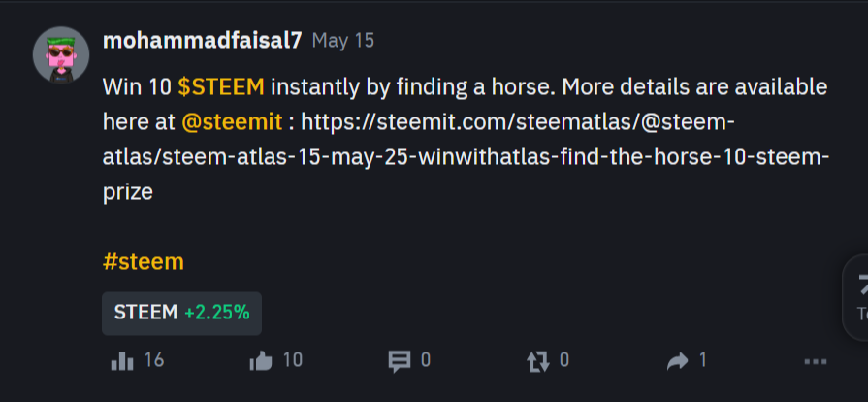Viewport: 868px width, 402px height.
Task: Open the $STEEM cashtag in the post
Action: (x=221, y=87)
